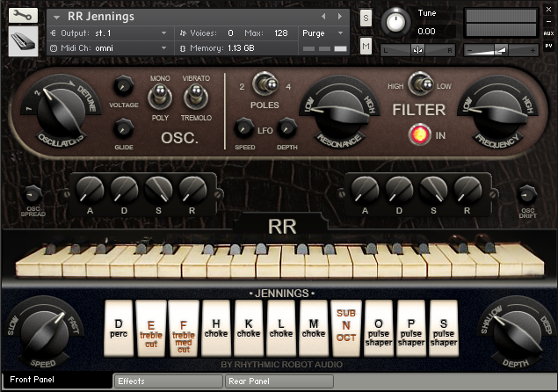Flip the Mono/Poly switch
Viewport: 558px width, 392px height.
tap(160, 98)
